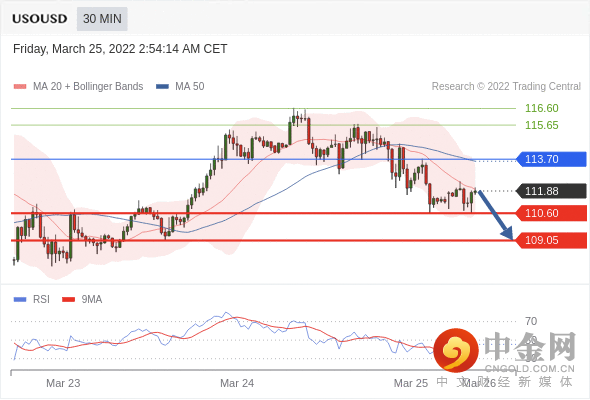This screenshot has width=590, height=400.
Task: Select the red 110.60 support price tag
Action: tap(551, 213)
